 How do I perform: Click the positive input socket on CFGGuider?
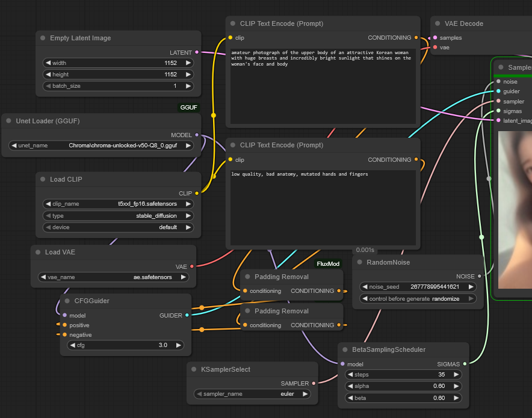click(x=65, y=325)
